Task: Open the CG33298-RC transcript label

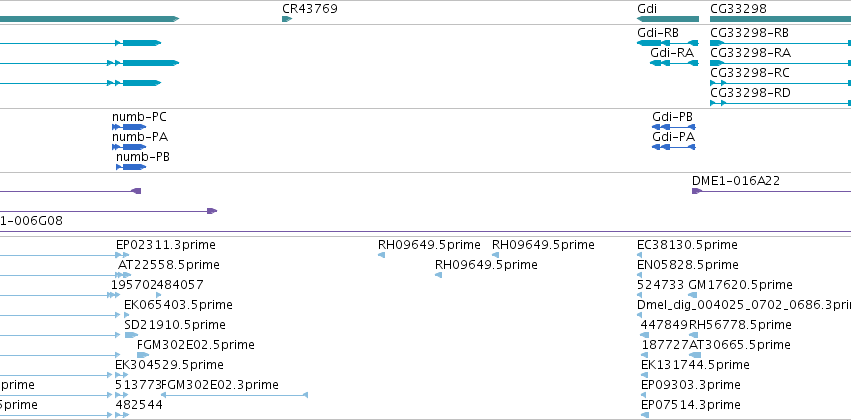Action: [x=750, y=73]
